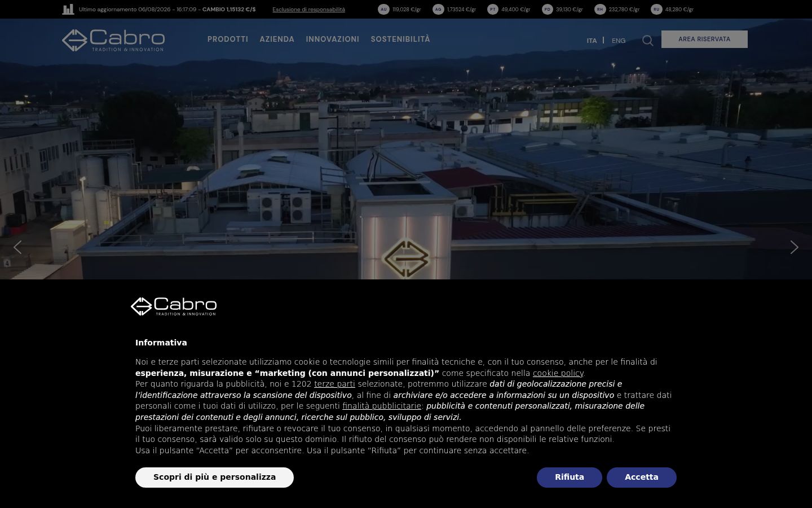
Task: Click the CAMBIO 1,15132 €/$ exchange rate
Action: click(x=229, y=10)
